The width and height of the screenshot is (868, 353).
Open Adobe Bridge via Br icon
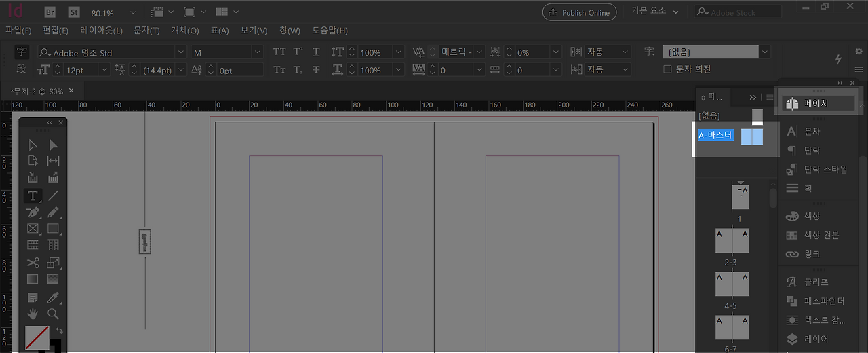click(50, 12)
